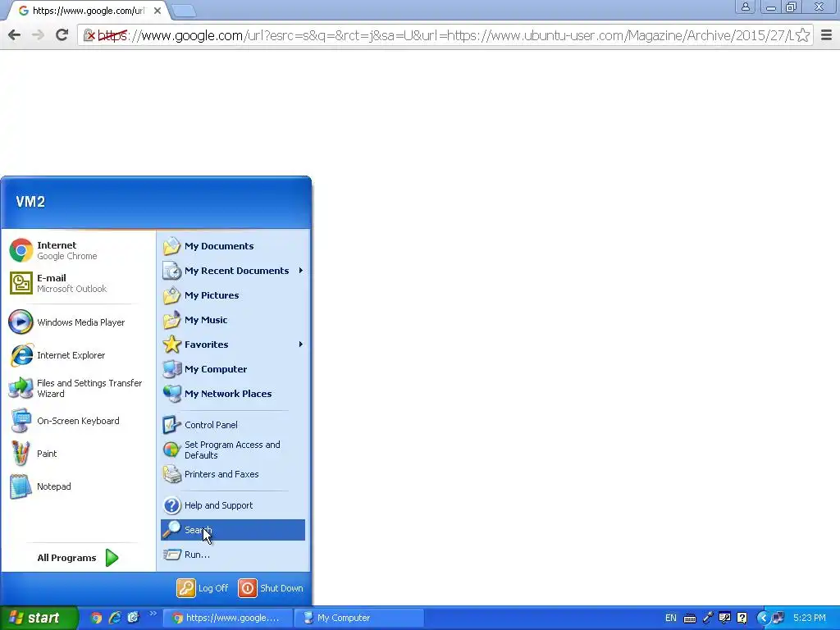Open My Documents folder

tap(233, 246)
